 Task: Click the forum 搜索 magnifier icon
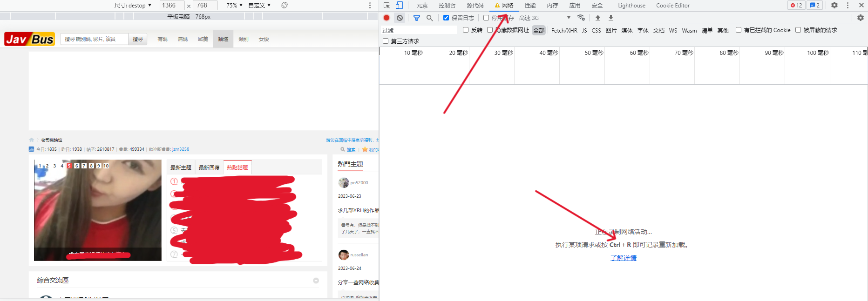pos(343,149)
